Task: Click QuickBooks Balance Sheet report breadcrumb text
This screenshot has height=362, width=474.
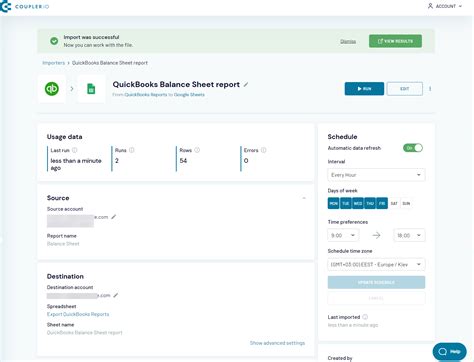Action: pyautogui.click(x=110, y=63)
